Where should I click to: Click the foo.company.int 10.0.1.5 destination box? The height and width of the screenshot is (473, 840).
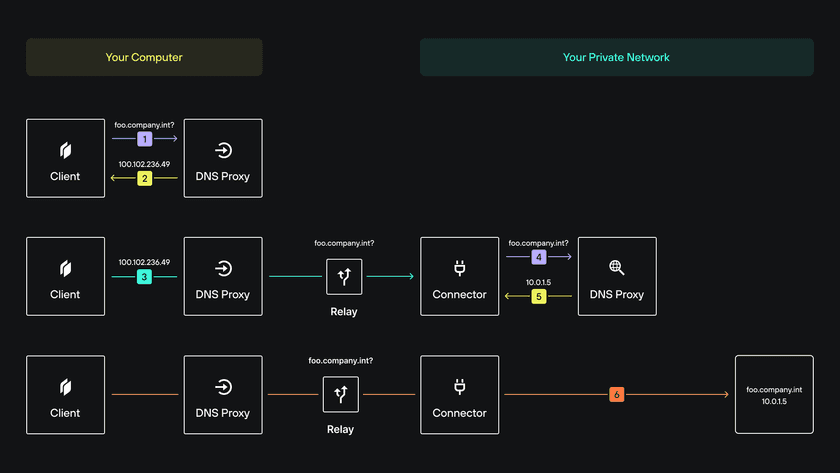774,394
